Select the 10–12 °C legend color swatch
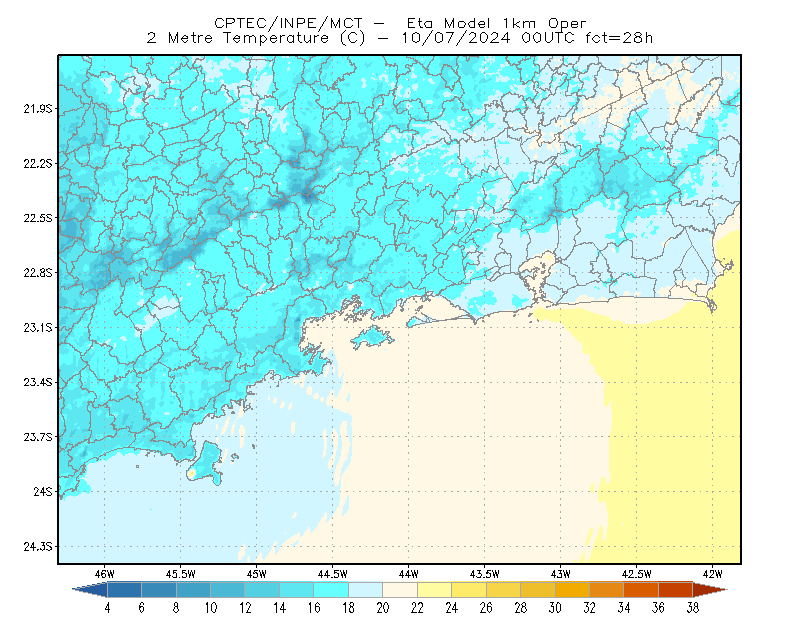800x618 pixels. [x=228, y=589]
